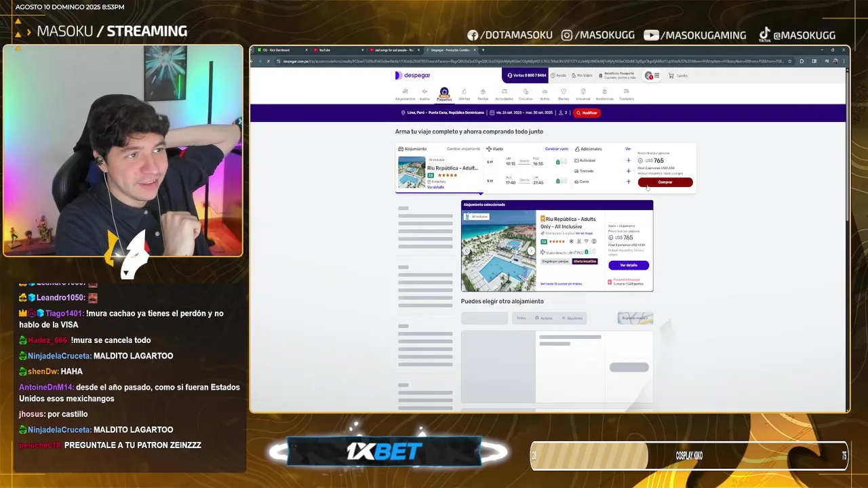Click the Oferta imbatible badge
The image size is (868, 488).
[585, 261]
